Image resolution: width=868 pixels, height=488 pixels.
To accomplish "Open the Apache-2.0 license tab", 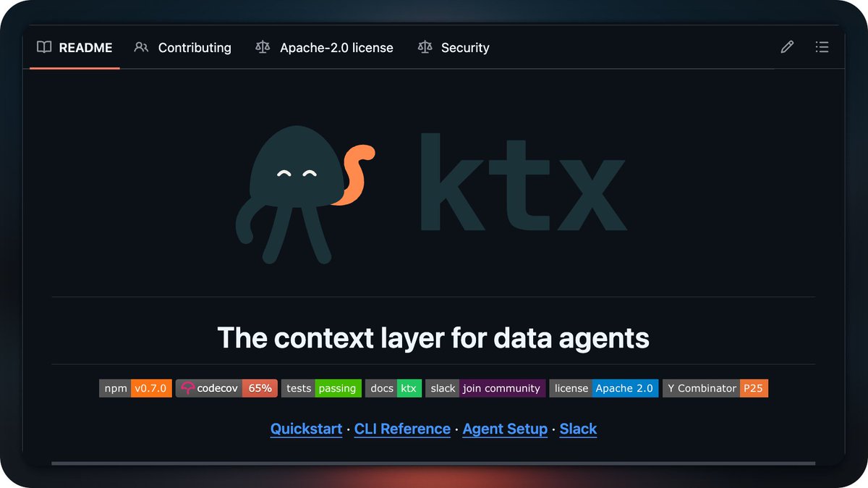I will [324, 48].
